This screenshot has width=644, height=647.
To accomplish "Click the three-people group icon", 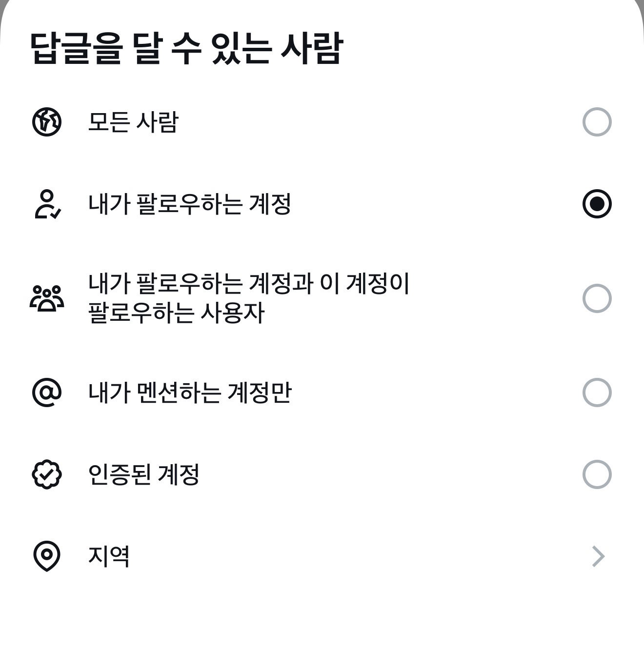I will (47, 298).
